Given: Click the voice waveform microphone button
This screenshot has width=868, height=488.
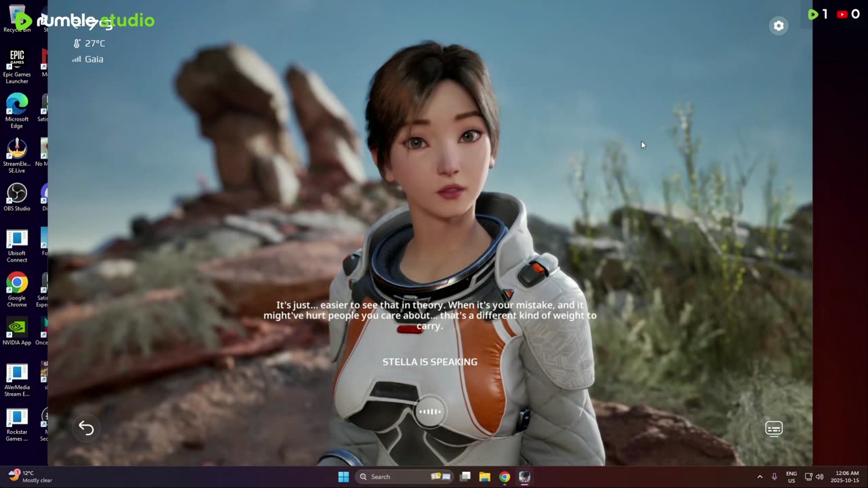Looking at the screenshot, I should (430, 411).
